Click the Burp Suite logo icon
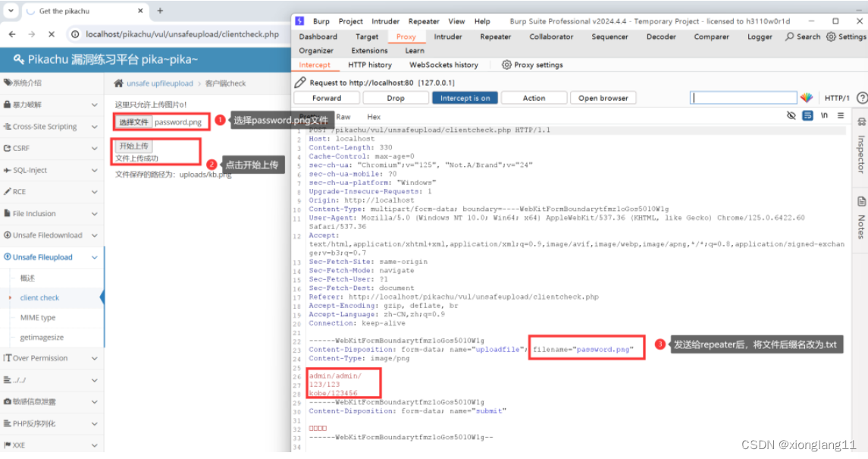Viewport: 868px width, 459px height. click(x=299, y=21)
